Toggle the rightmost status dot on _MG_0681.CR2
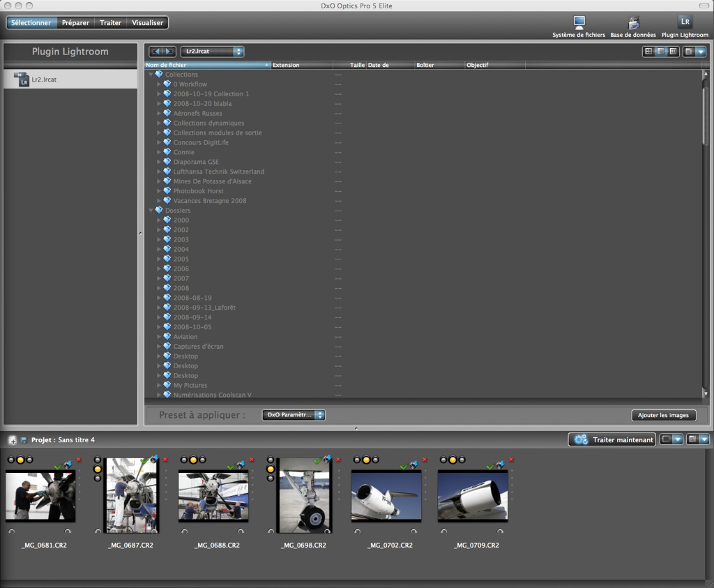This screenshot has height=588, width=714. click(29, 460)
